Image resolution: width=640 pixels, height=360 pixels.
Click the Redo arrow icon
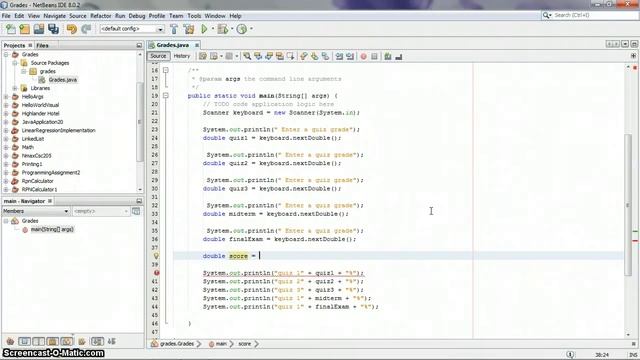(86, 29)
